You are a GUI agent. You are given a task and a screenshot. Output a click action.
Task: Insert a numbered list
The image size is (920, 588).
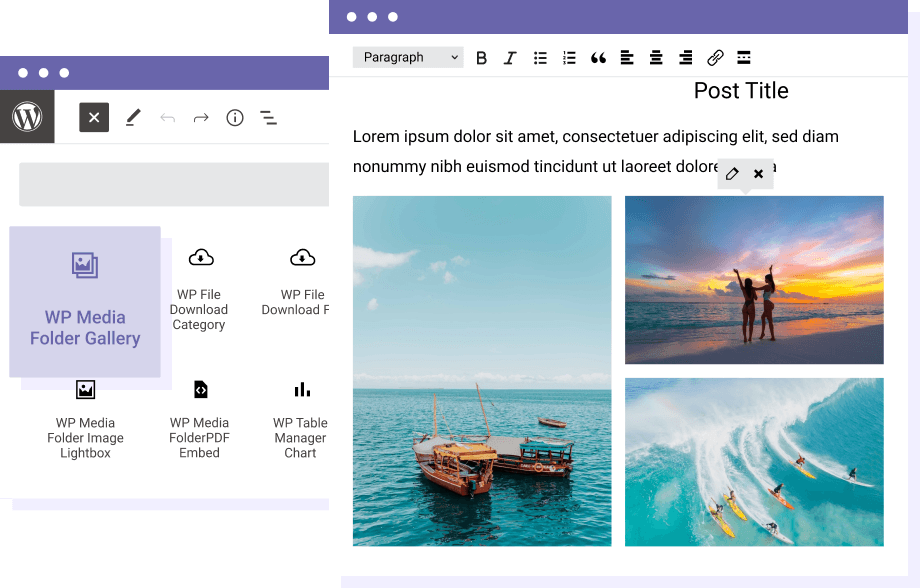[x=569, y=57]
